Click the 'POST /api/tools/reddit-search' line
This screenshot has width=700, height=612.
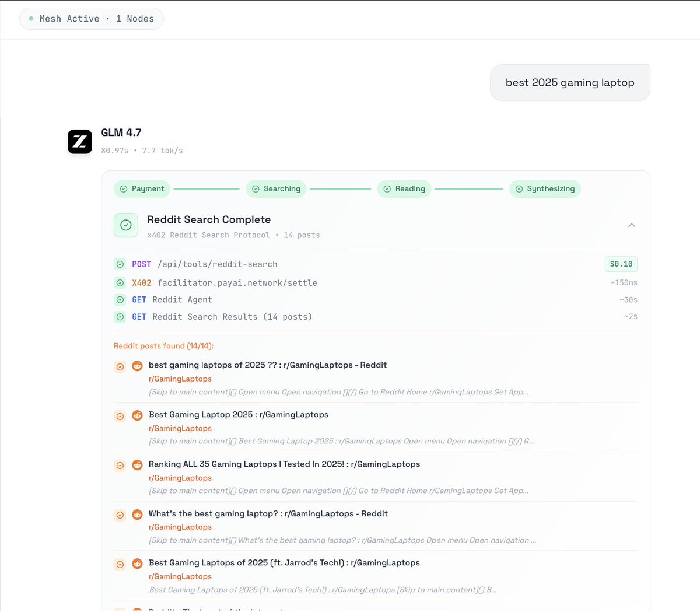point(205,264)
